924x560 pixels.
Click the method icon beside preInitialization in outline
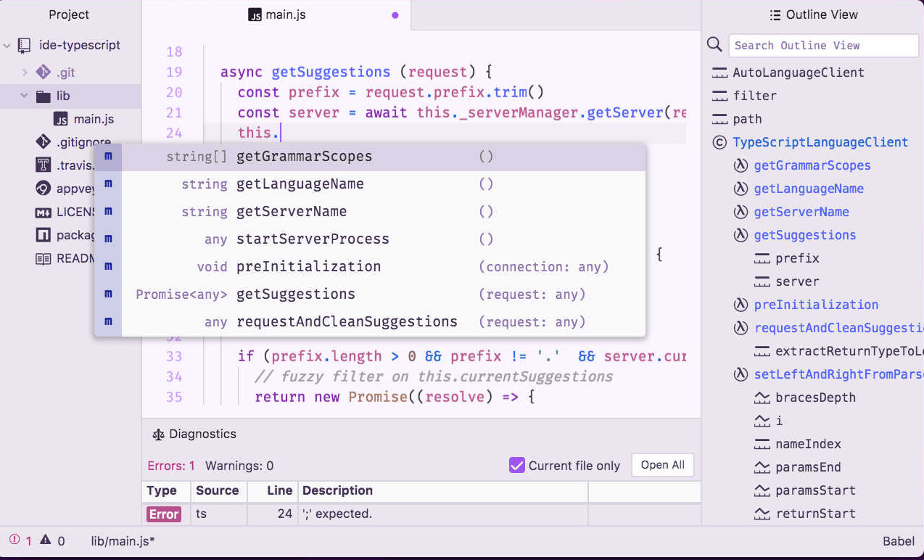(x=741, y=305)
